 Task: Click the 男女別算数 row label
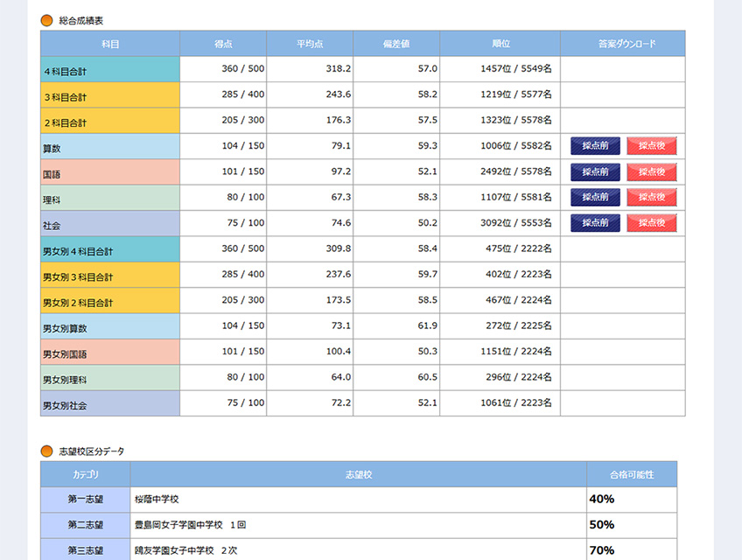(x=110, y=327)
